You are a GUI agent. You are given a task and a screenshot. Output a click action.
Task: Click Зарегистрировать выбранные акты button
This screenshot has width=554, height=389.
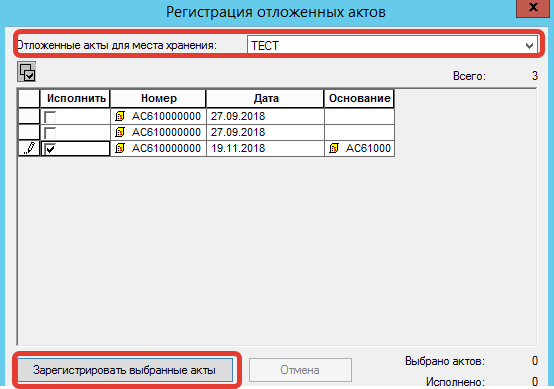[x=125, y=370]
